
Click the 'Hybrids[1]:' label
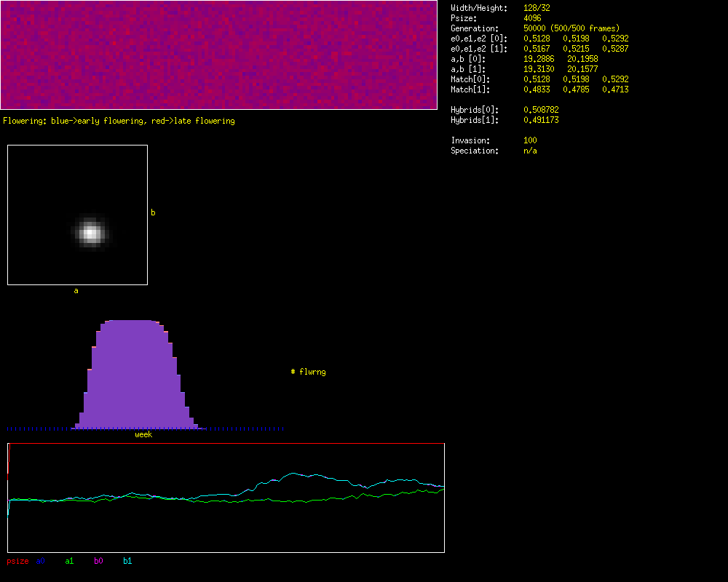(475, 121)
